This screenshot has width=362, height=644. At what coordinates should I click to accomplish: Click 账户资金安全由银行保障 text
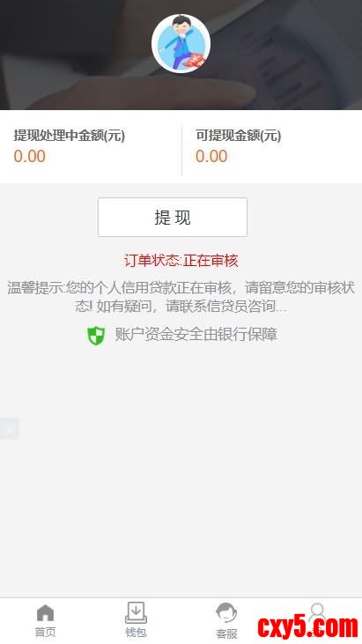click(x=196, y=335)
